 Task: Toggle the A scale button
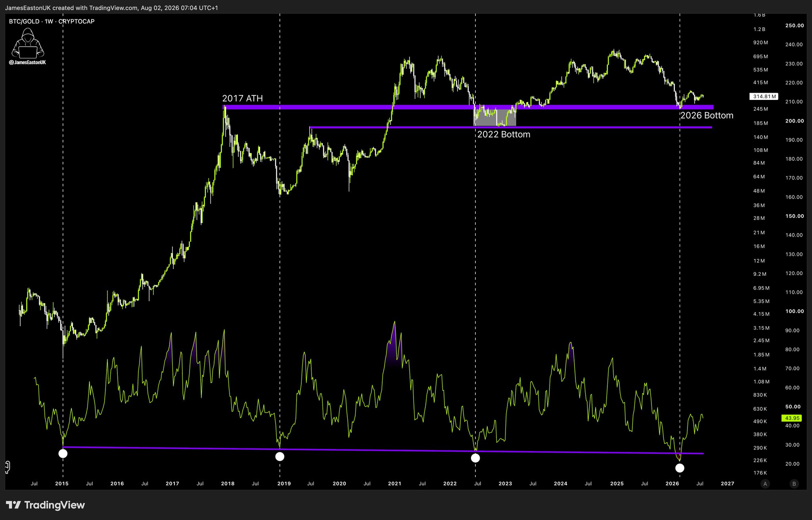(765, 484)
